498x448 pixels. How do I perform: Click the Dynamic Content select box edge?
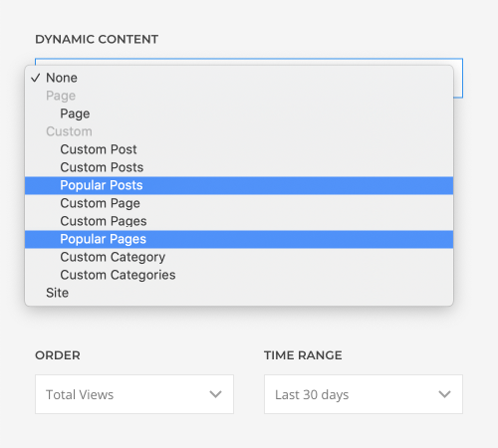coord(458,79)
